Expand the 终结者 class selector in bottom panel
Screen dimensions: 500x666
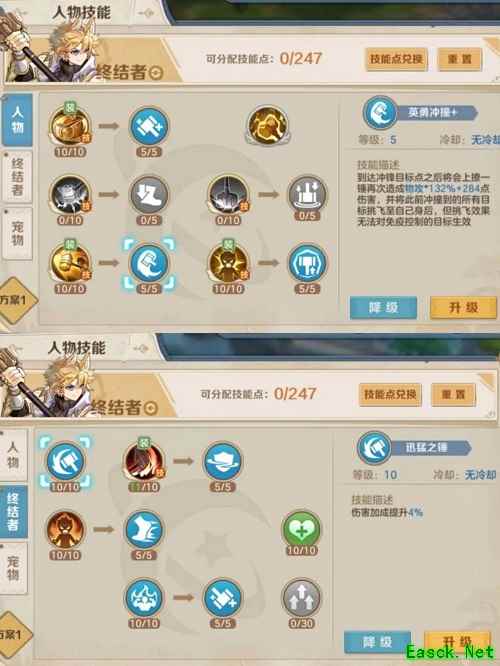(x=150, y=409)
